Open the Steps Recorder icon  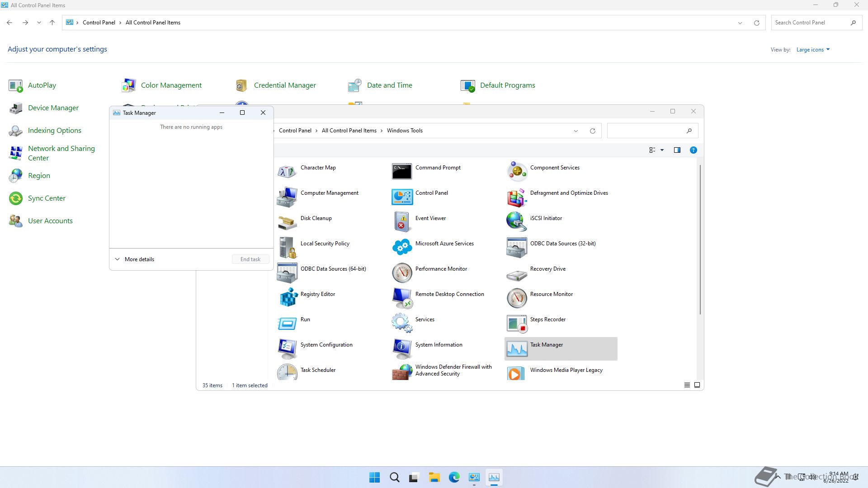[x=517, y=323]
